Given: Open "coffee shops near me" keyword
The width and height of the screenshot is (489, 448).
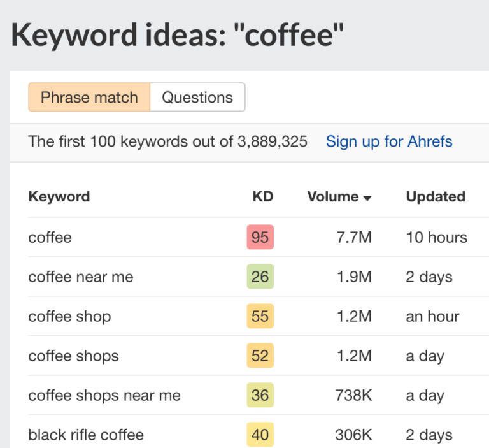Looking at the screenshot, I should click(104, 396).
